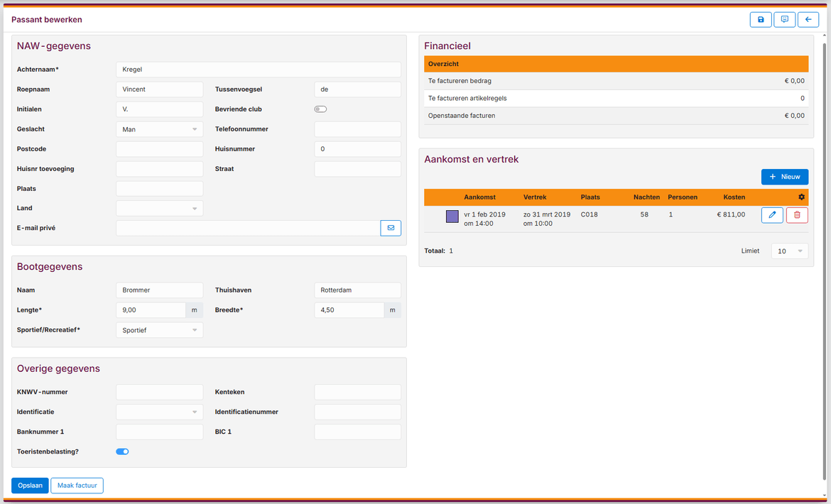Click the purple color swatch in the stay row
831x504 pixels.
452,217
